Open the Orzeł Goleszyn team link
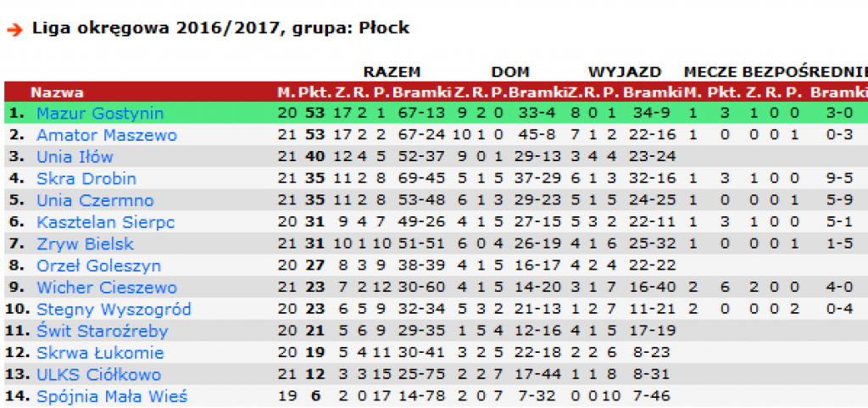 click(98, 265)
